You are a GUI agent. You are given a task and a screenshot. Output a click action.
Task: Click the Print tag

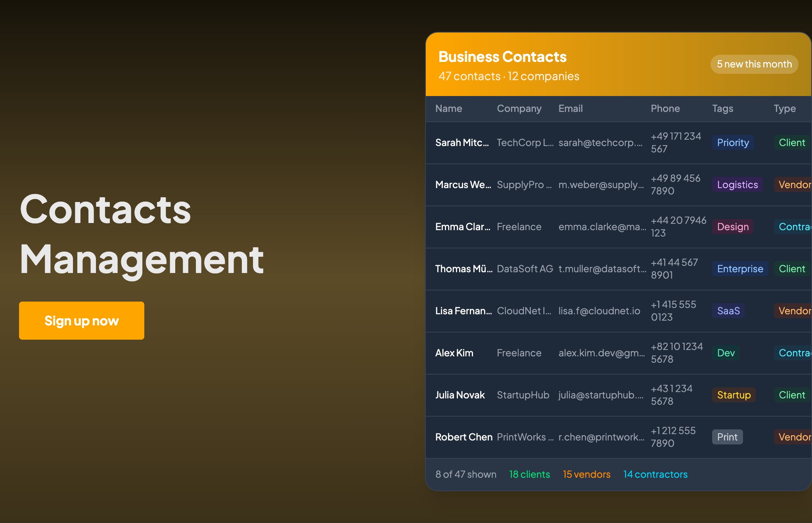(x=727, y=437)
